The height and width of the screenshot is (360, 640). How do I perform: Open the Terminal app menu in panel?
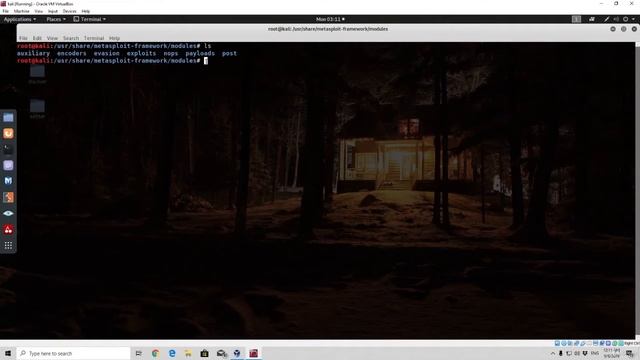(90, 19)
